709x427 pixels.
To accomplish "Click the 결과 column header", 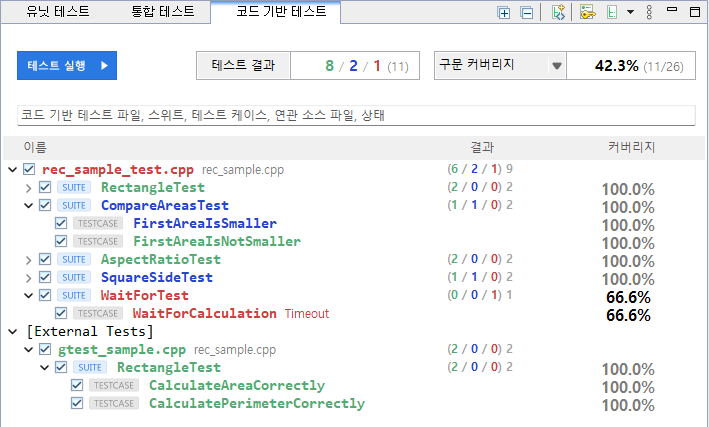I will [482, 147].
